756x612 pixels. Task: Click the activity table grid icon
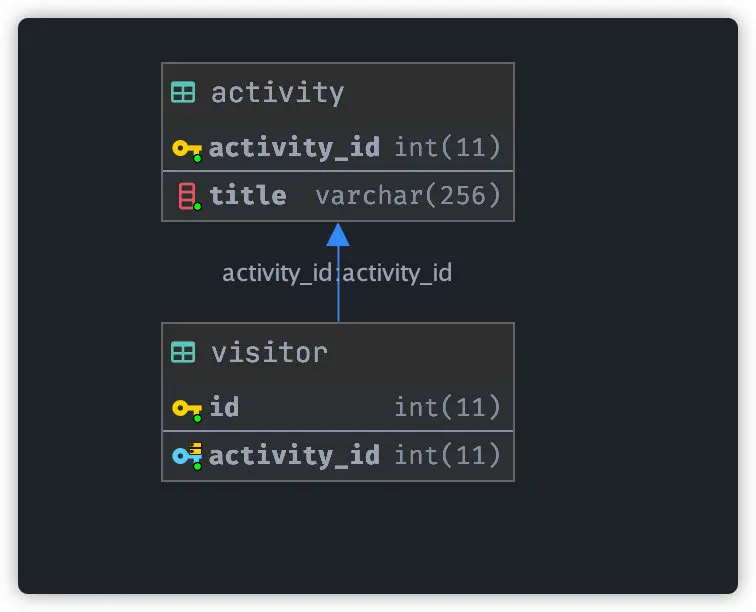pyautogui.click(x=183, y=92)
